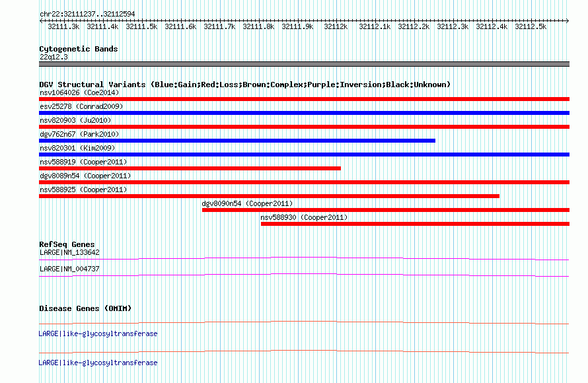The height and width of the screenshot is (383, 588).
Task: Open variant nsv1064026 (Coe2014) label
Action: pos(79,92)
